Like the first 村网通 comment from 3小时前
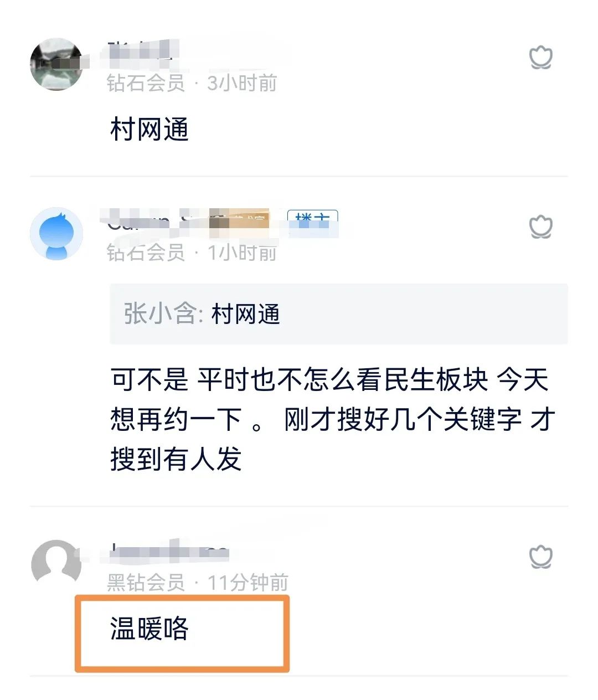598x700 pixels. tap(541, 58)
